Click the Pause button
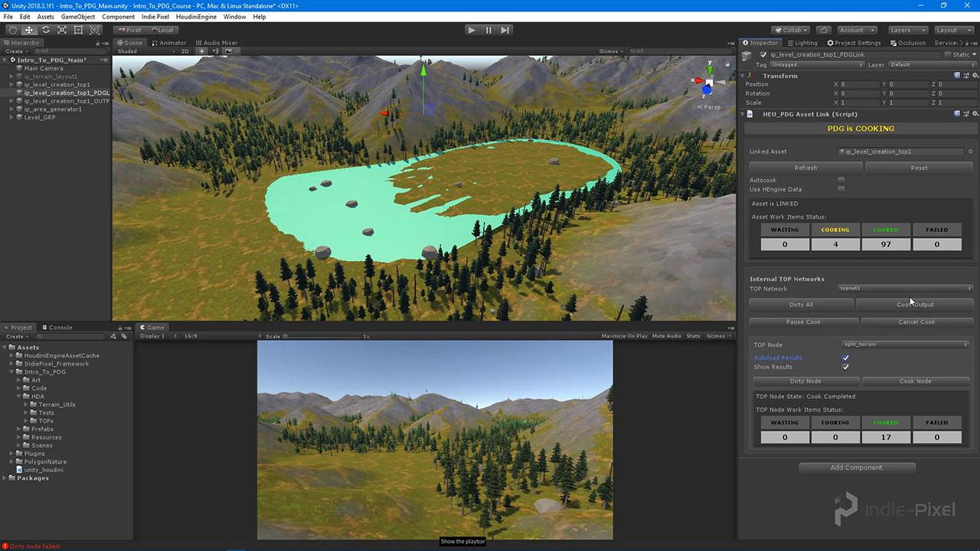This screenshot has width=980, height=551. (488, 30)
